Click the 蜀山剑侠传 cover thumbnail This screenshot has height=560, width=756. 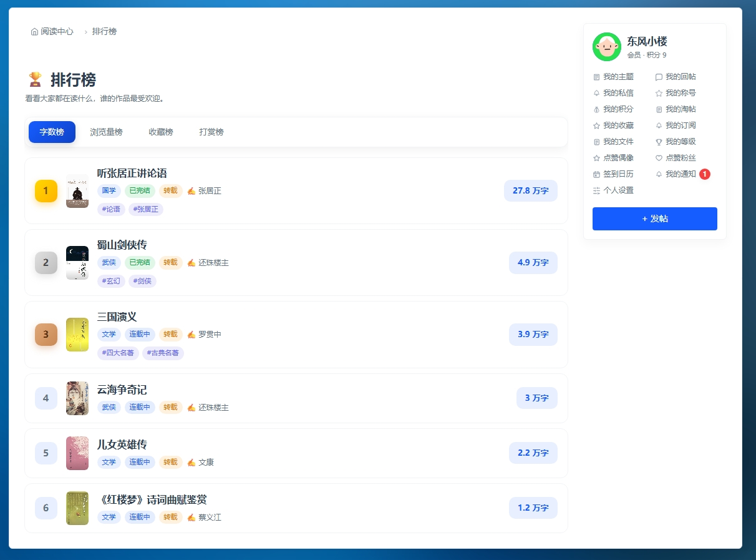pyautogui.click(x=77, y=263)
